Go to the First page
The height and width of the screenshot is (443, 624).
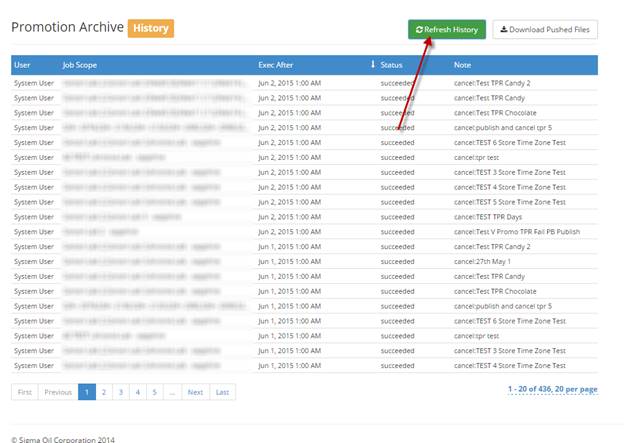(x=25, y=392)
